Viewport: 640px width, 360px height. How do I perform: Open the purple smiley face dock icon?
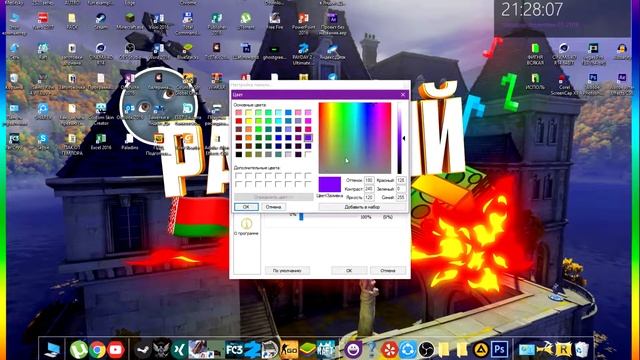point(353,350)
